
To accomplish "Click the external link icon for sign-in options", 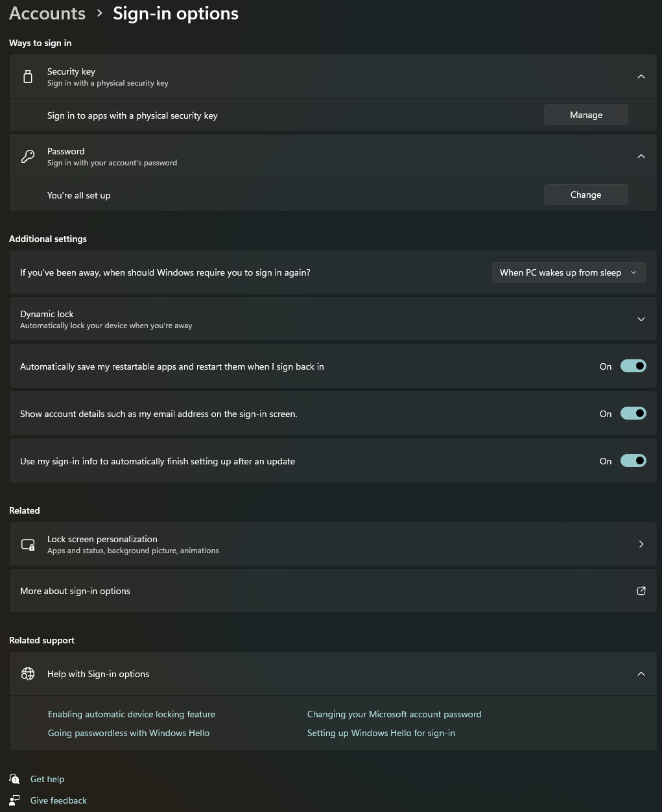I will tap(641, 591).
